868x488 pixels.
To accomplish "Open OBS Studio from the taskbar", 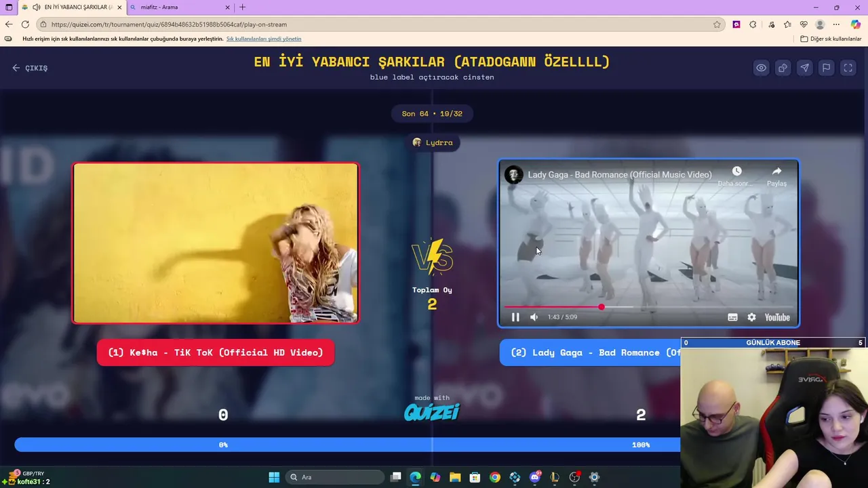I will (575, 477).
